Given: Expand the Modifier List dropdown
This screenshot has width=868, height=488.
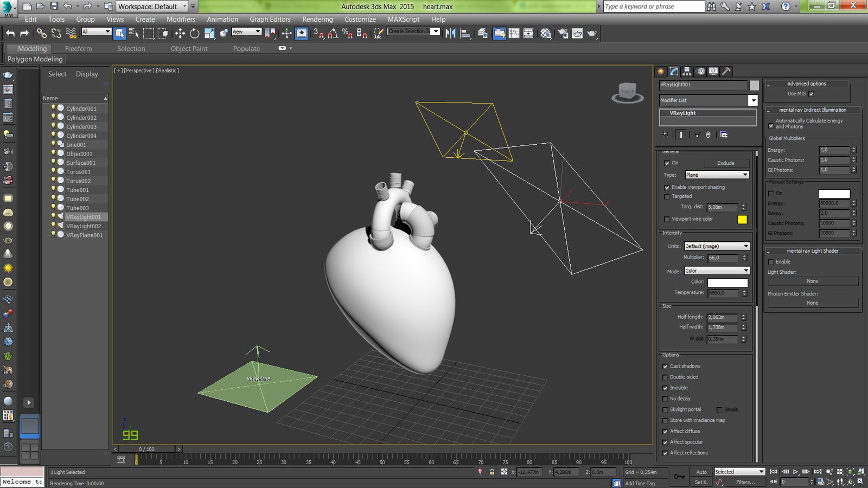Looking at the screenshot, I should click(752, 100).
